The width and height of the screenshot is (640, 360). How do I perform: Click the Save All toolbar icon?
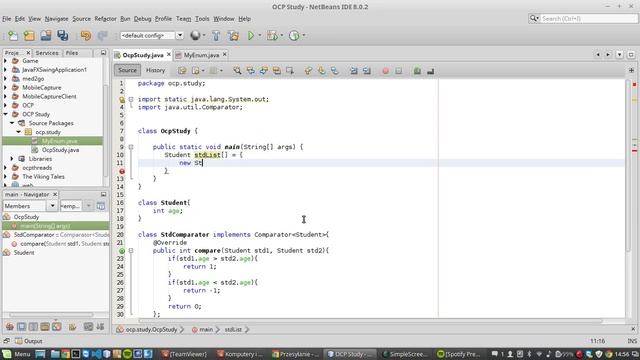pyautogui.click(x=62, y=36)
